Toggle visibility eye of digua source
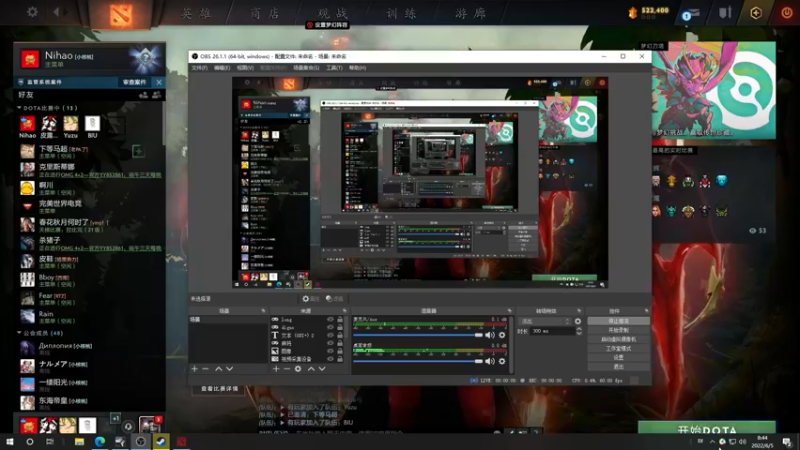800x450 pixels. pos(331,328)
